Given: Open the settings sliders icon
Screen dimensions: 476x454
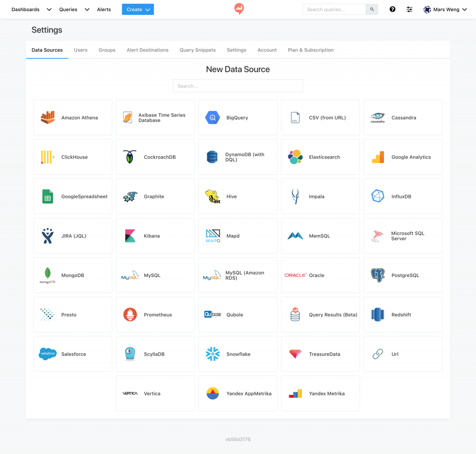Looking at the screenshot, I should [409, 9].
